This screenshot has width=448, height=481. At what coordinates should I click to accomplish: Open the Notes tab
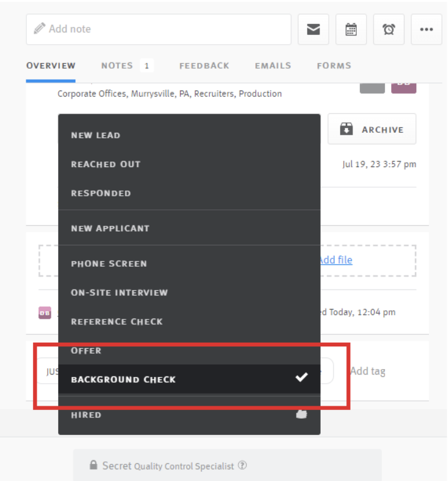click(118, 65)
